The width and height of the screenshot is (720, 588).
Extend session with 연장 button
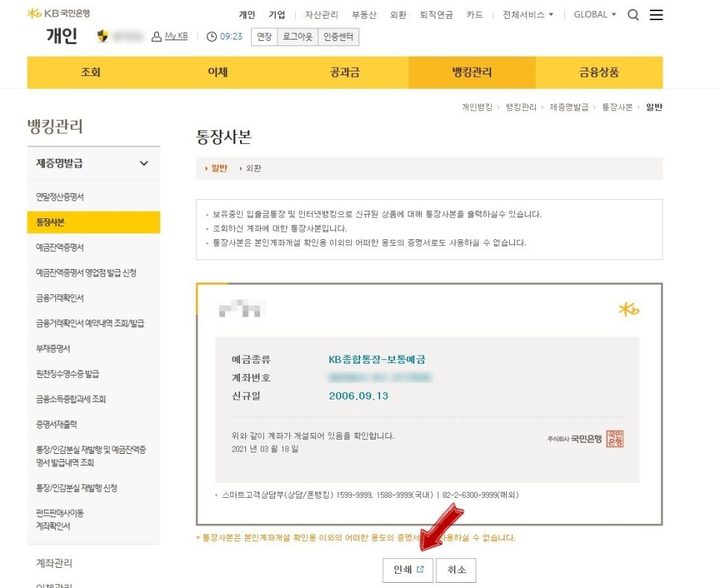tap(265, 37)
